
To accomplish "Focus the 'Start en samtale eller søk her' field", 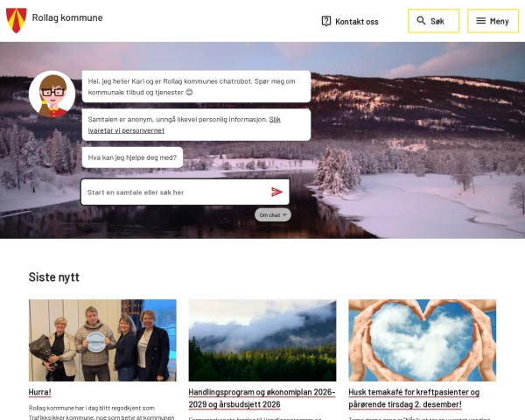I will coord(175,192).
